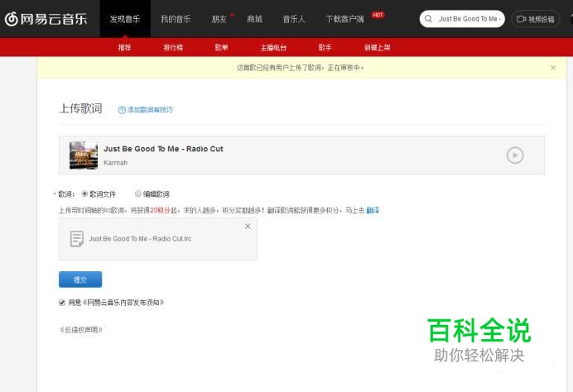The width and height of the screenshot is (573, 392).
Task: Click the question mark help icon
Action: pyautogui.click(x=122, y=110)
